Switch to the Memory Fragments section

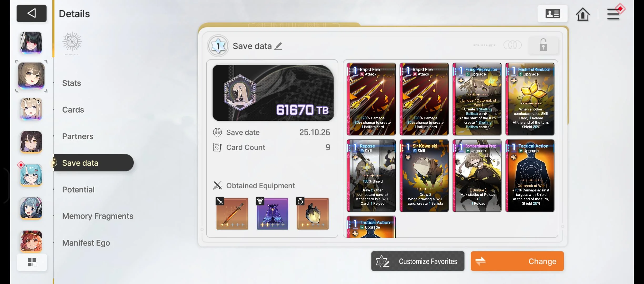pyautogui.click(x=98, y=216)
